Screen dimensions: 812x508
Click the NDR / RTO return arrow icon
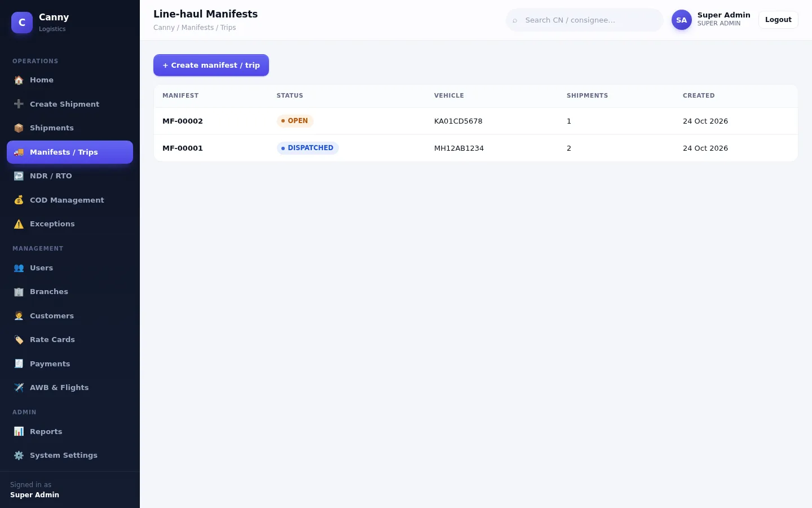pos(19,176)
